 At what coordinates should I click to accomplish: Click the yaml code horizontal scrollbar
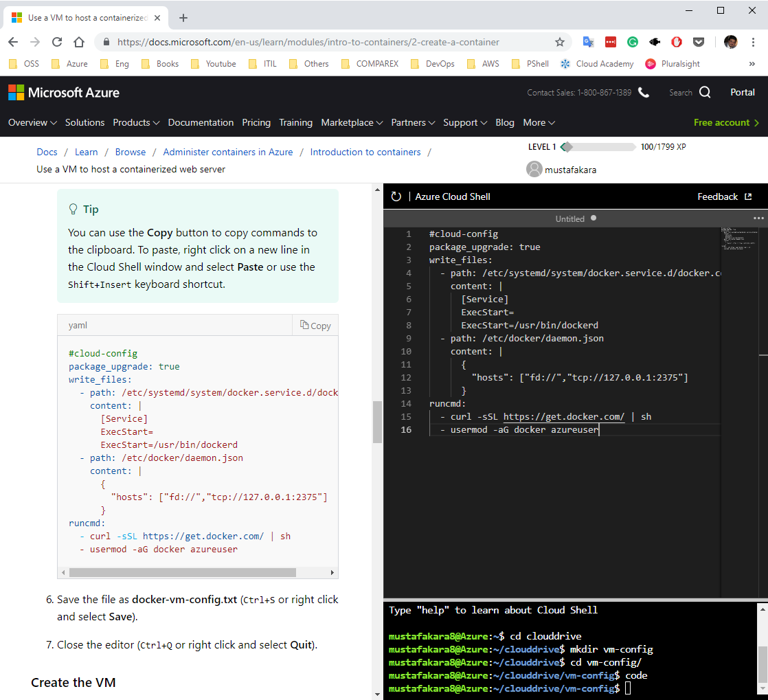182,572
